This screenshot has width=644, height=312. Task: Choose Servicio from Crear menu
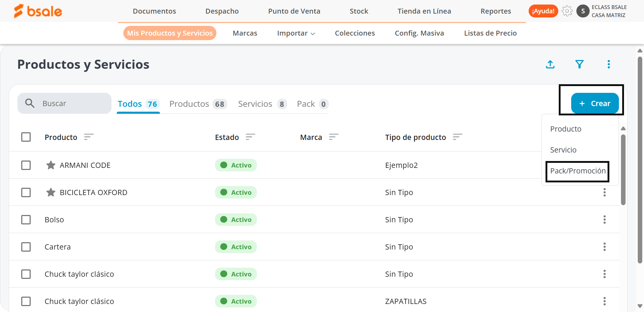click(x=563, y=150)
